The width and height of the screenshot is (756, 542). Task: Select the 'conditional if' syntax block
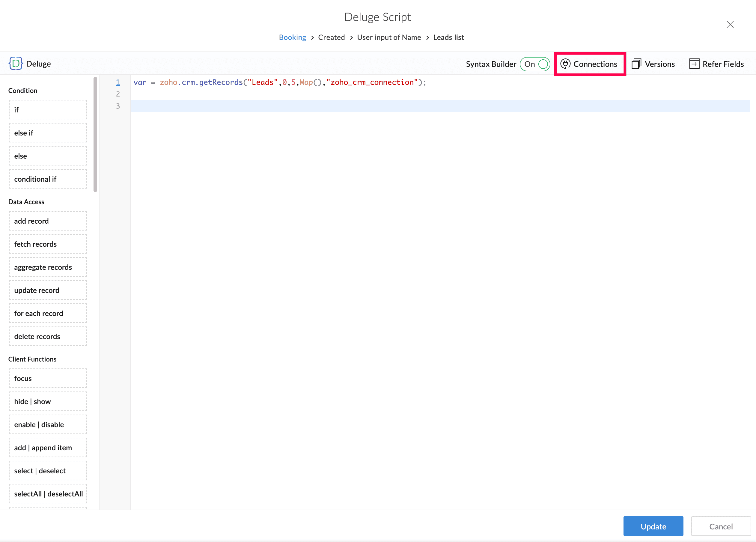pos(48,179)
